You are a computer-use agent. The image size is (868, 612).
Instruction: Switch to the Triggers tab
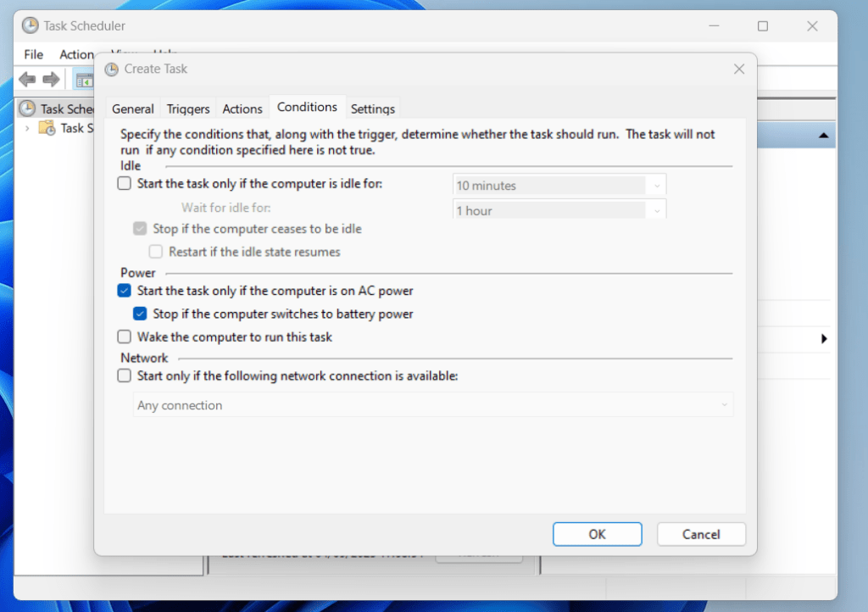tap(187, 108)
